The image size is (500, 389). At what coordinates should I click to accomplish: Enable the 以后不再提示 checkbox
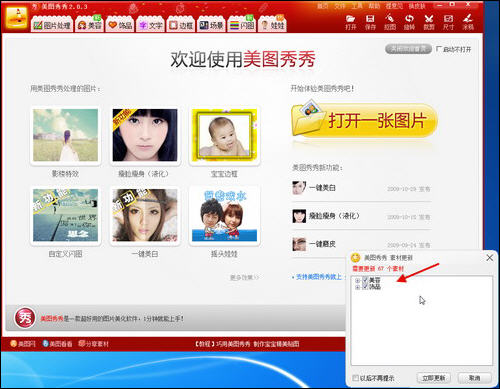point(356,378)
